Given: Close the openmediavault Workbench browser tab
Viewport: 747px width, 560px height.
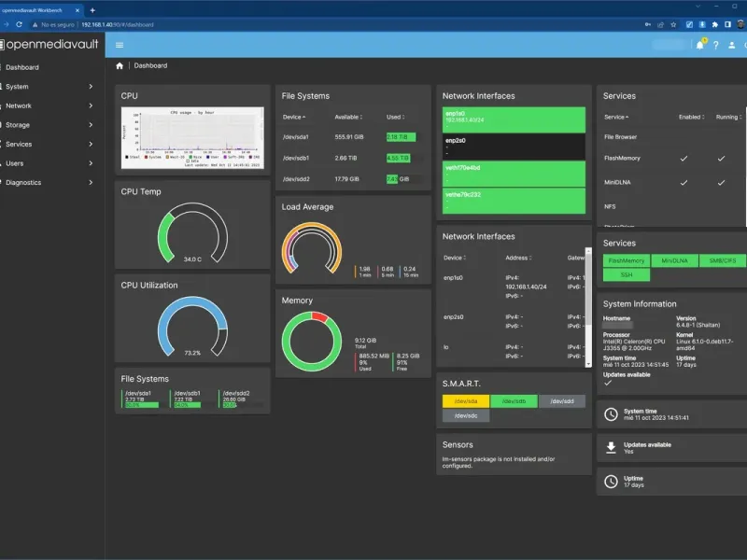Looking at the screenshot, I should [x=78, y=10].
